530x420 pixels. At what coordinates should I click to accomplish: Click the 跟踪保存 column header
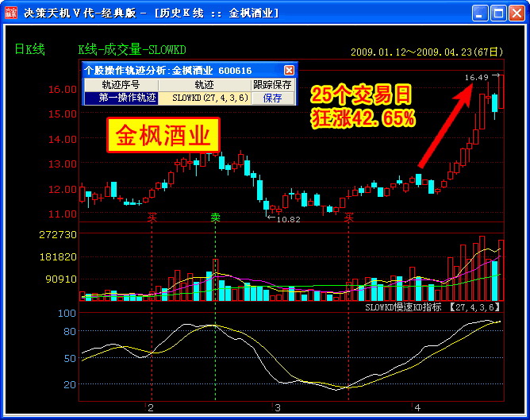[x=272, y=85]
